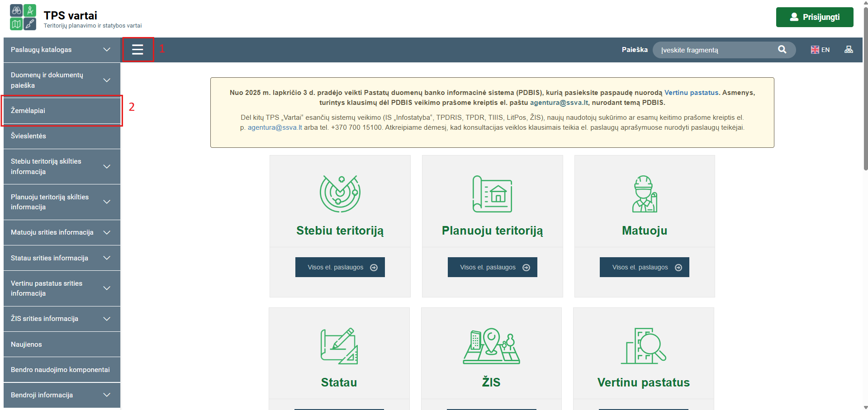Open the Žemėlapiai menu item
Screen dimensions: 868x410
coord(28,111)
